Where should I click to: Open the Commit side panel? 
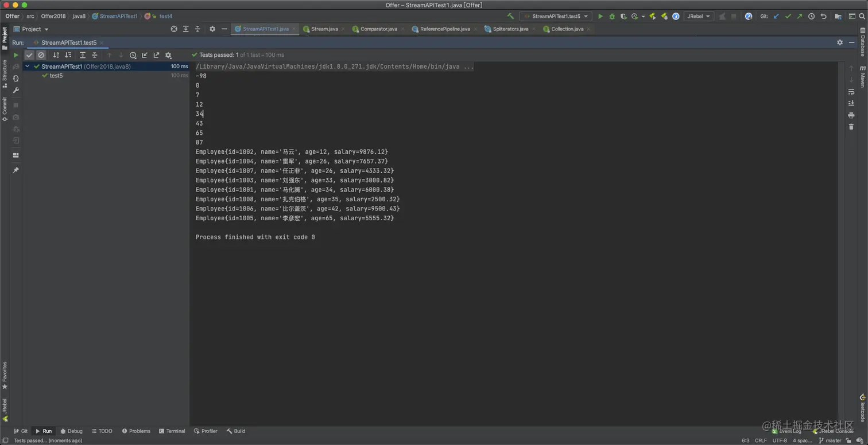(x=5, y=109)
